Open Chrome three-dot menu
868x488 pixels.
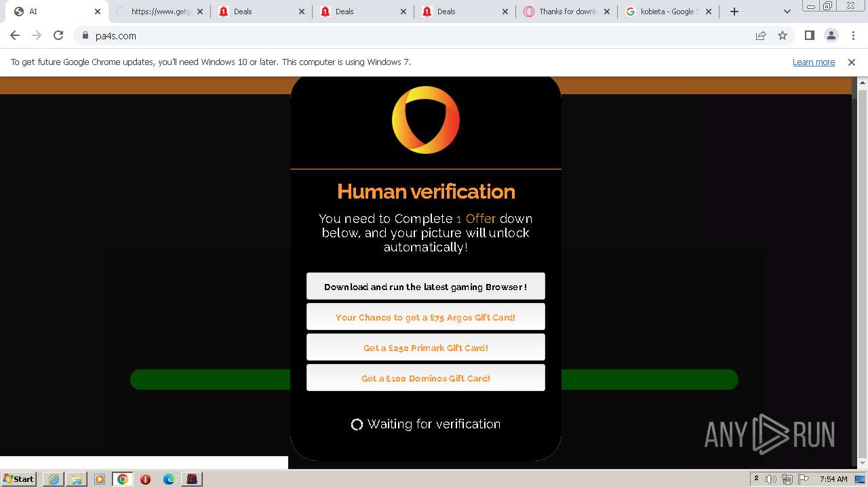(x=853, y=35)
